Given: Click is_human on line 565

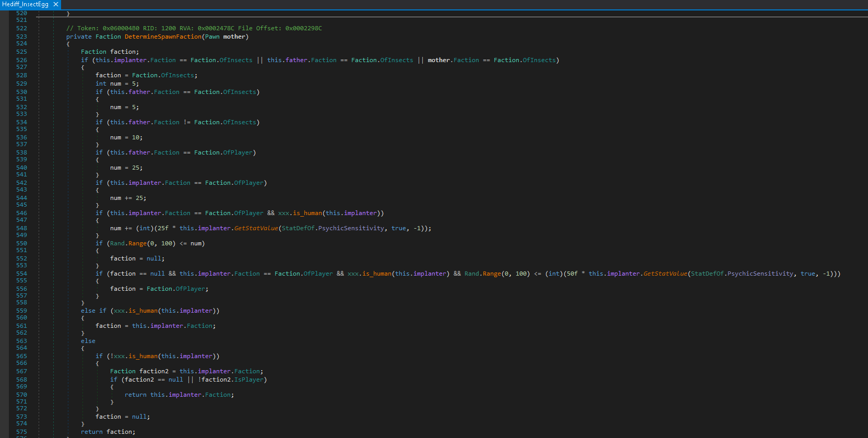Looking at the screenshot, I should [x=143, y=356].
